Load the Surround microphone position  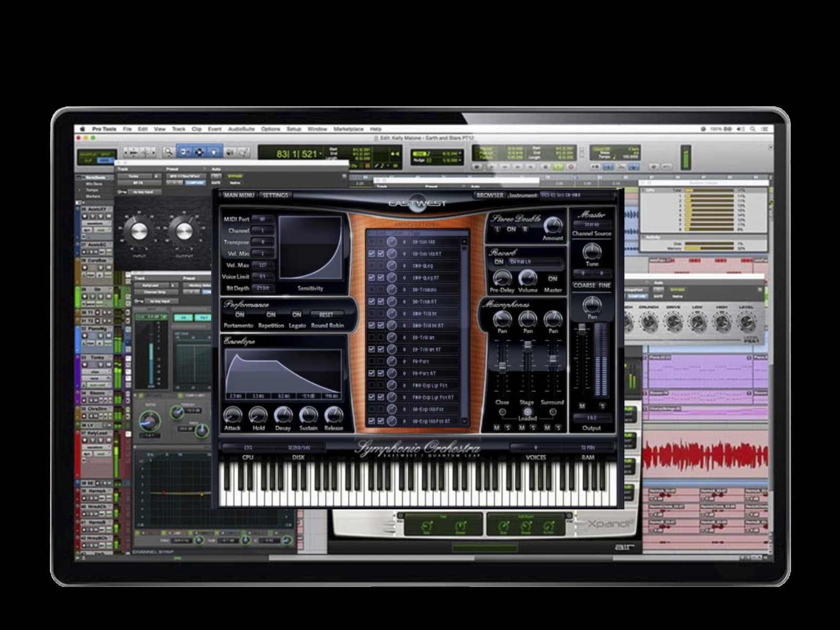coord(553,412)
